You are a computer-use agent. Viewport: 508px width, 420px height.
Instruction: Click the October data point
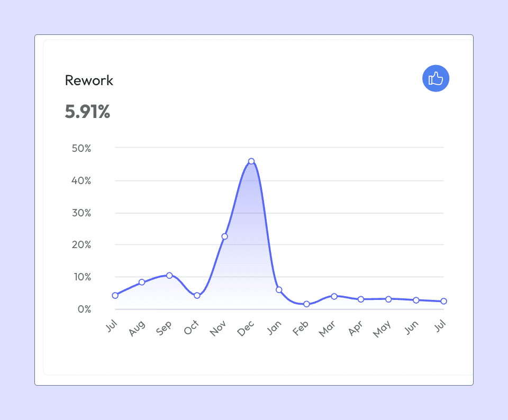coord(197,295)
